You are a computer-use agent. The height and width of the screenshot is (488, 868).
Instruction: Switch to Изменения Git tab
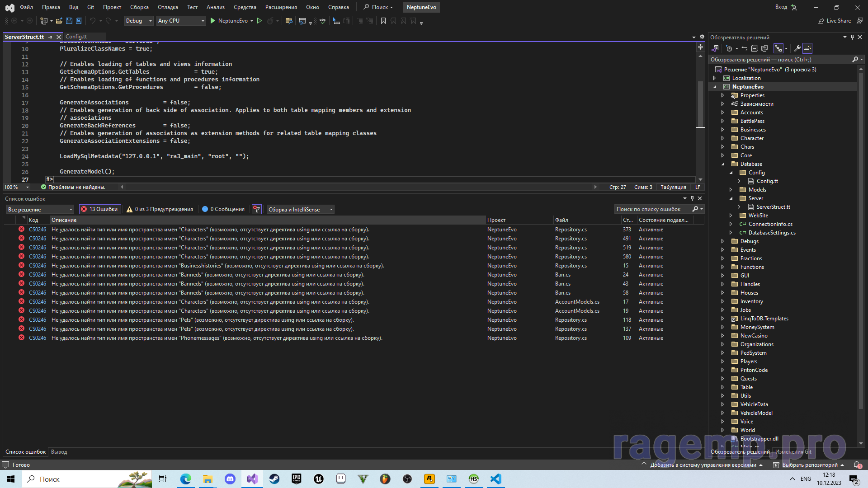coord(793,452)
